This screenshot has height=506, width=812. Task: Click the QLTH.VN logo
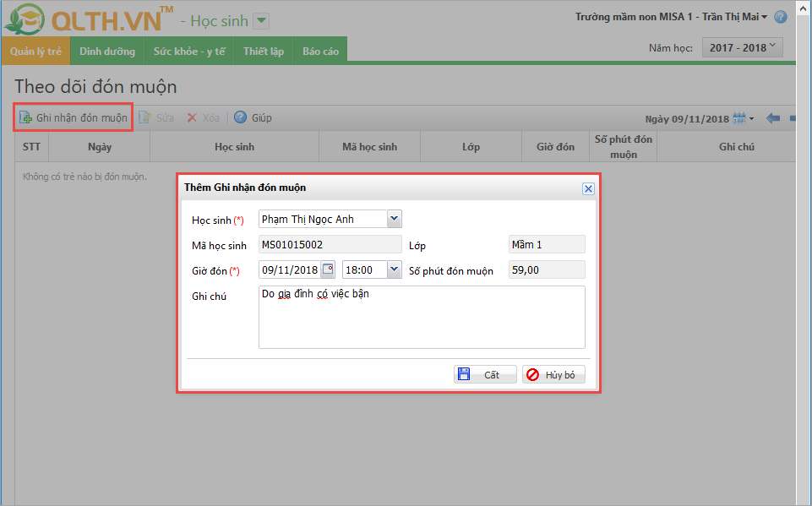click(x=89, y=19)
